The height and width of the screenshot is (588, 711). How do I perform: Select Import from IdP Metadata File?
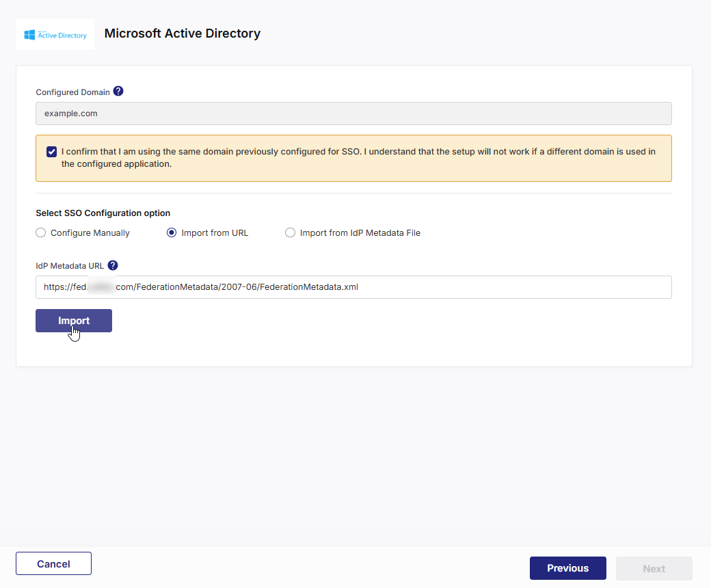tap(290, 232)
